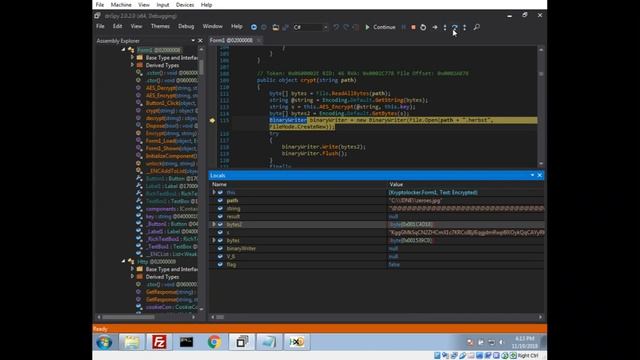This screenshot has height=360, width=640.
Task: Expand Form1 Base Type and Interfaces
Action: 132,58
